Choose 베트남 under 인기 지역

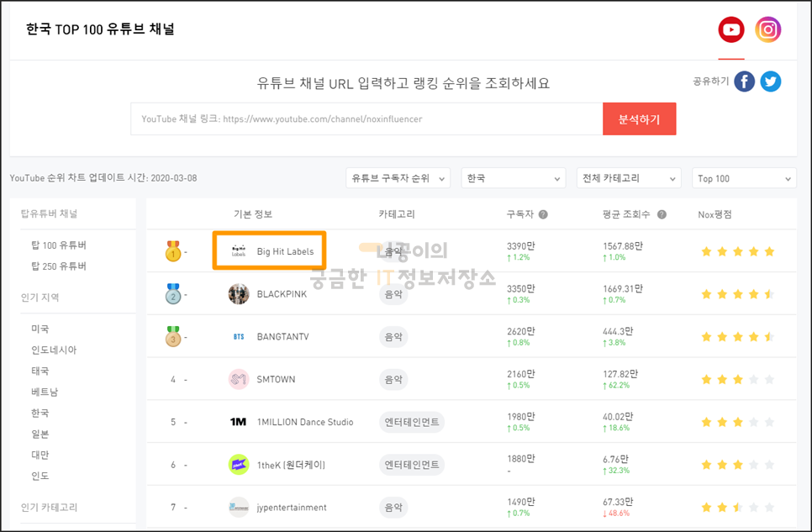tap(45, 392)
